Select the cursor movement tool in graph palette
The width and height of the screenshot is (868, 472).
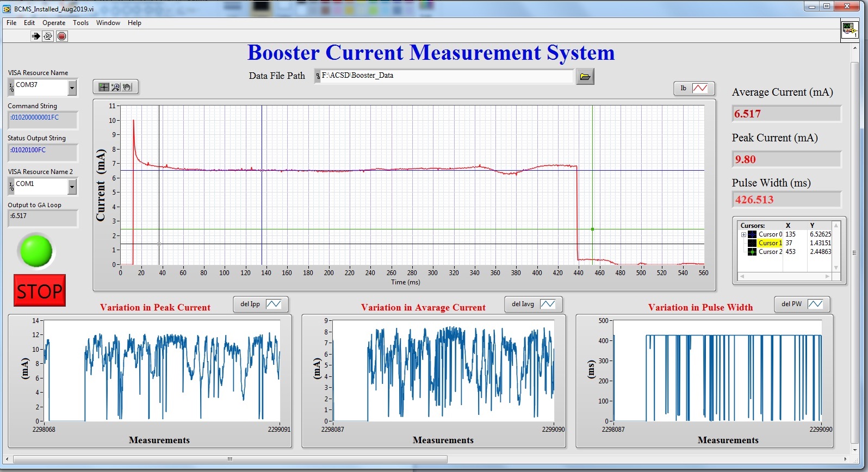[x=104, y=87]
